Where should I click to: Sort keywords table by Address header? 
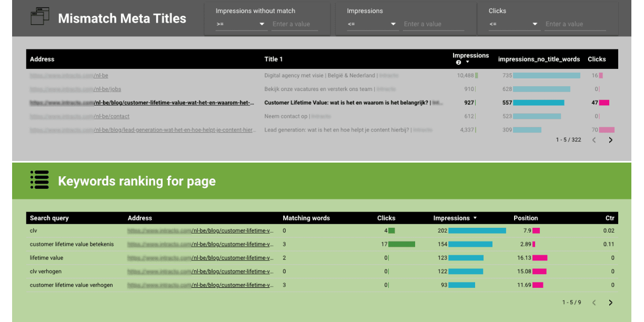[x=140, y=218]
